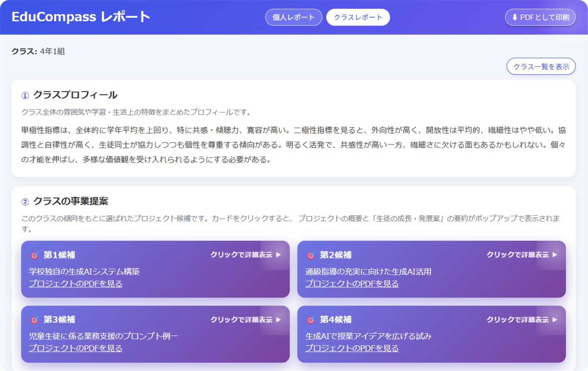Open the PDF link under 通級指導の充実に向けた生成AI活用
588x371 pixels.
[352, 284]
